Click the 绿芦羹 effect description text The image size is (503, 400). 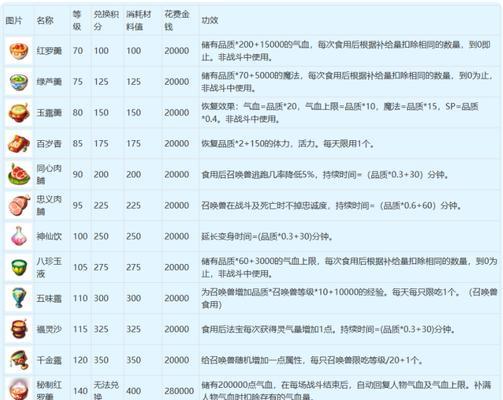(347, 82)
